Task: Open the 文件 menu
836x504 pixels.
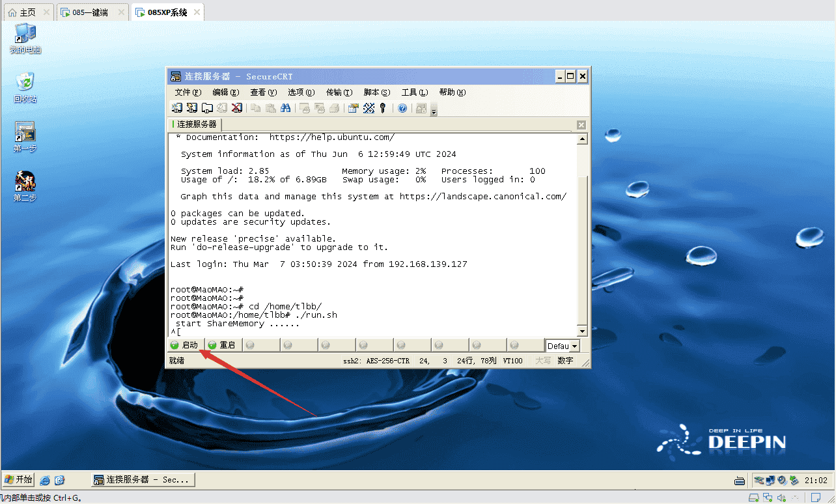Action: 188,92
